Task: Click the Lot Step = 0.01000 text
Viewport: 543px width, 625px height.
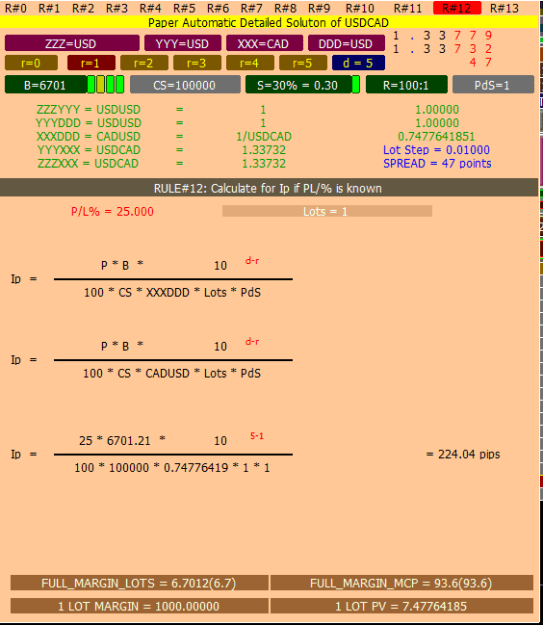Action: click(x=437, y=150)
